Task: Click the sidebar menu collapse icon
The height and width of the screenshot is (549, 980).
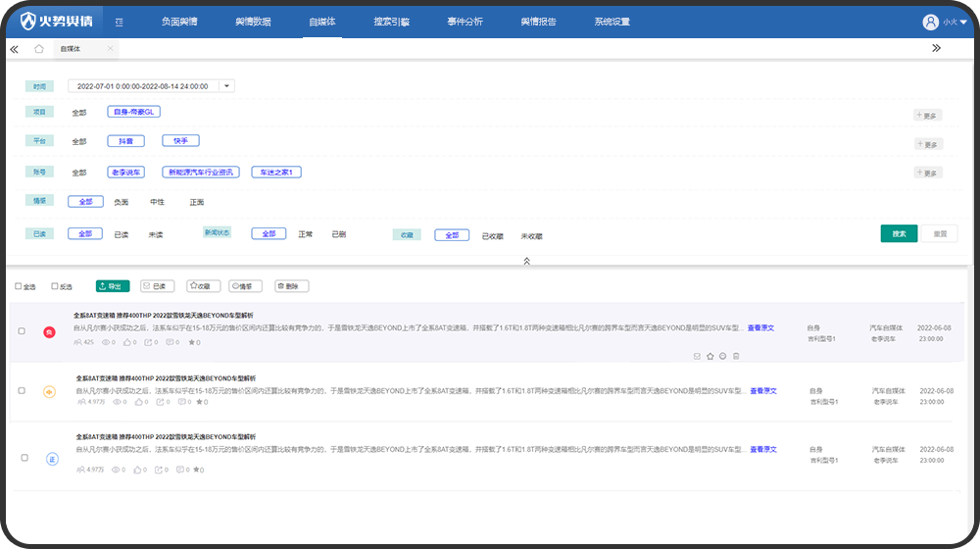Action: 119,22
